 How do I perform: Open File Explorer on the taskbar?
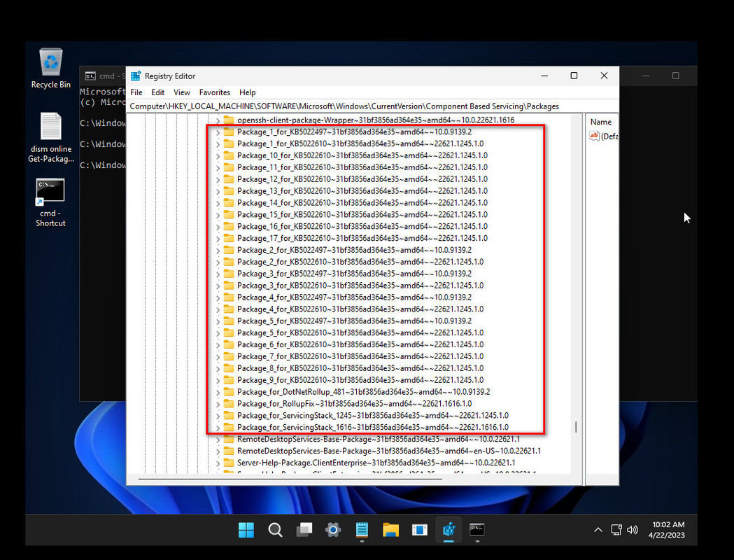click(x=390, y=530)
